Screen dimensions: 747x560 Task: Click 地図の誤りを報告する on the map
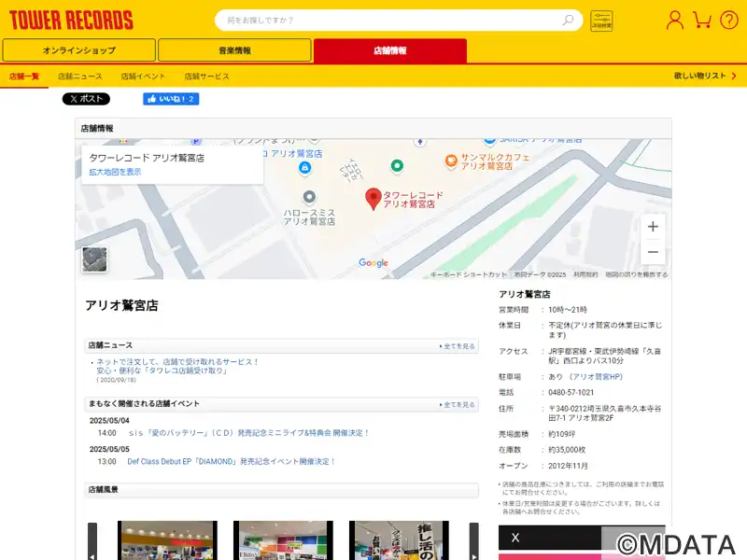coord(637,274)
